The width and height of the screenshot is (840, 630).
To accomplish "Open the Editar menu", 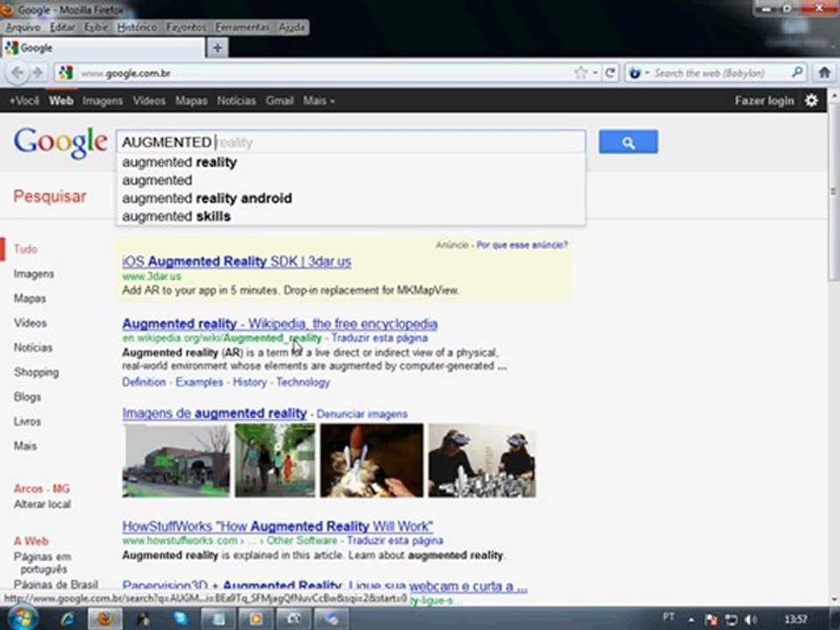I will tap(62, 27).
